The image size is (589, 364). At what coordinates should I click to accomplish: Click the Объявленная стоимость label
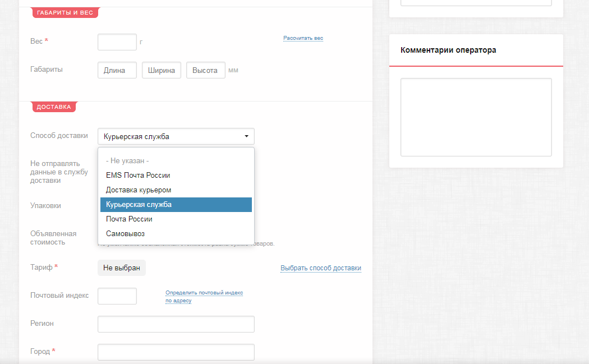coord(53,238)
